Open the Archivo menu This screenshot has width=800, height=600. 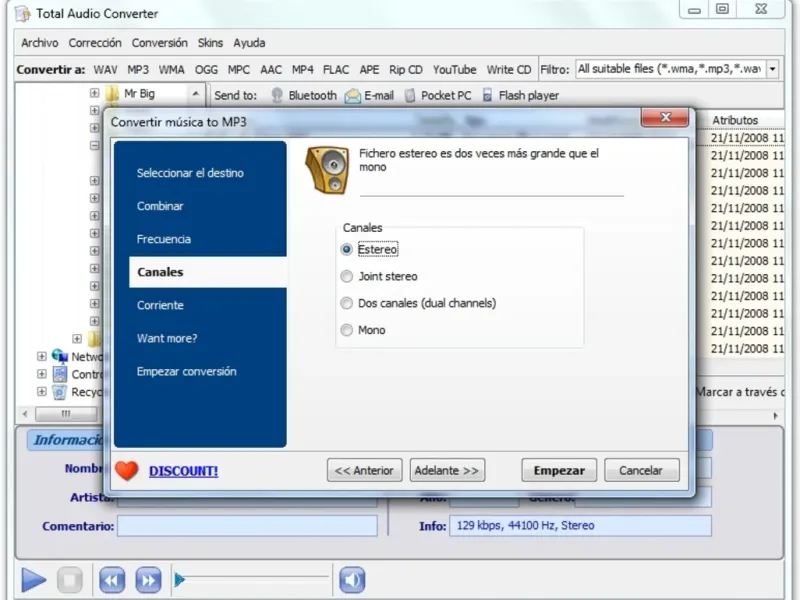40,43
